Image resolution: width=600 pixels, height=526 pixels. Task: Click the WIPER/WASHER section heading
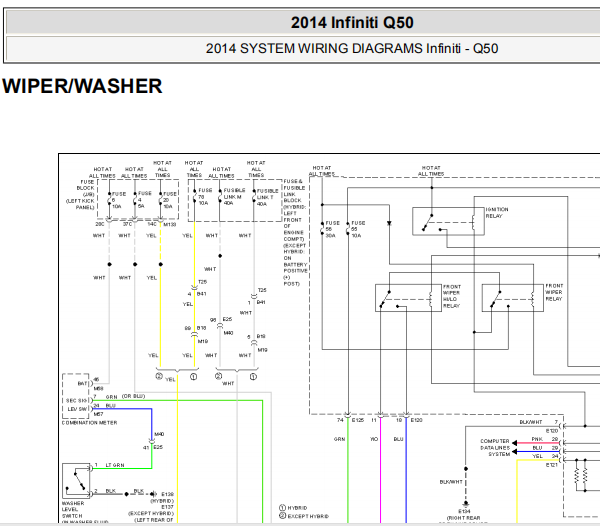point(82,86)
